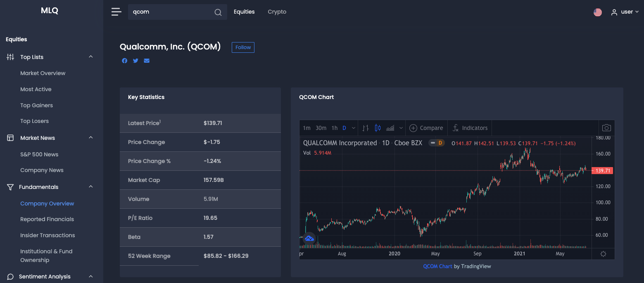The image size is (644, 283).
Task: Set chart interval to 1m
Action: (x=307, y=128)
